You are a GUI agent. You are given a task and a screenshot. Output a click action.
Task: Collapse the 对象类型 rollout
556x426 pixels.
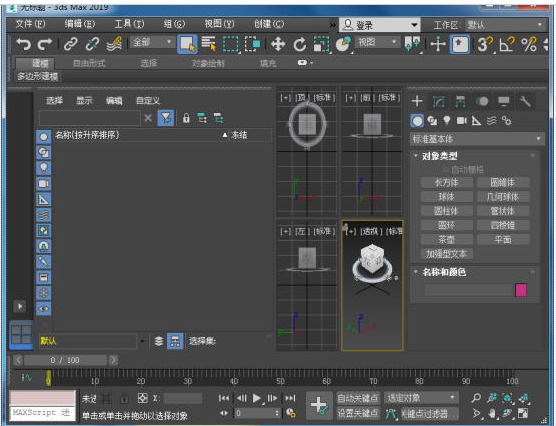(439, 156)
